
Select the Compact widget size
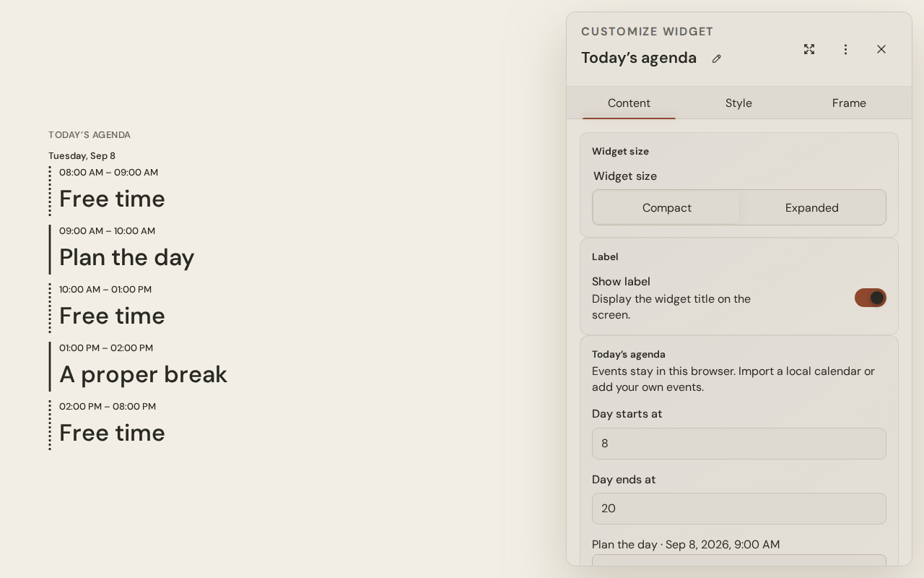667,208
